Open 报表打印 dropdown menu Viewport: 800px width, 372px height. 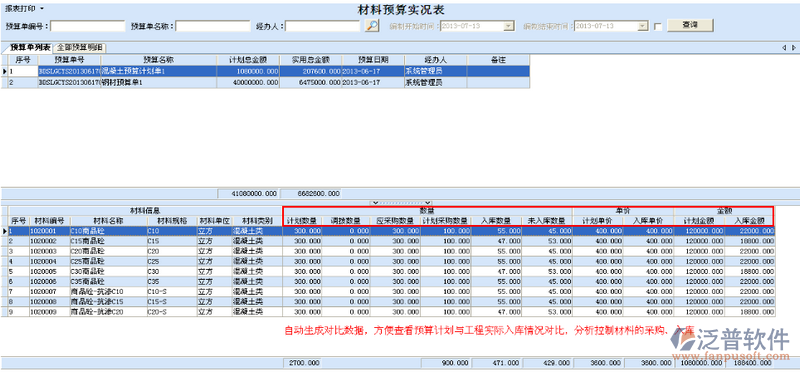[x=24, y=9]
